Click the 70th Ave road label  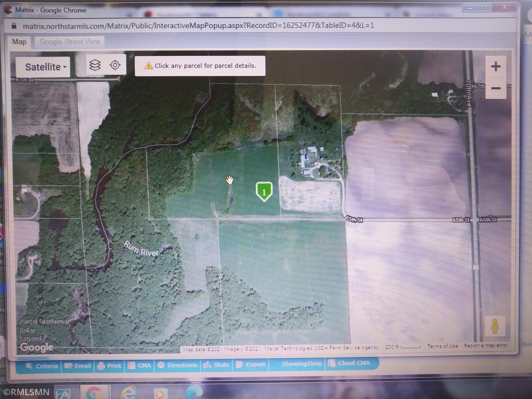(469, 93)
